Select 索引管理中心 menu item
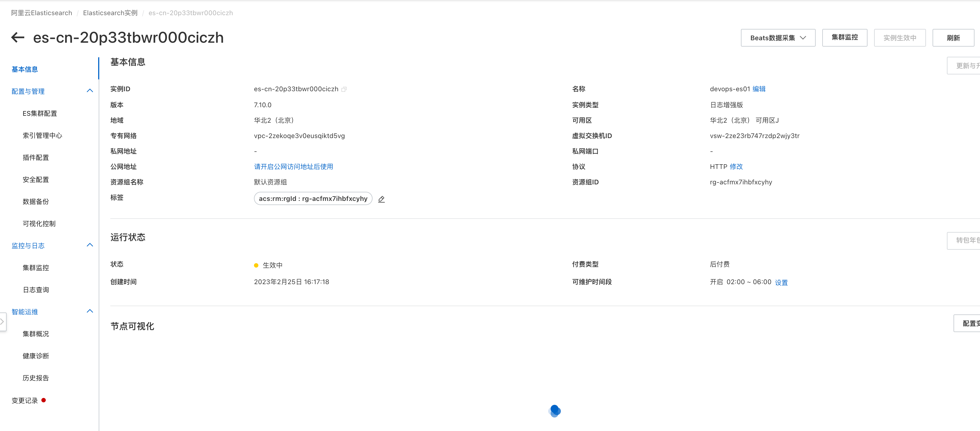980x431 pixels. (42, 135)
